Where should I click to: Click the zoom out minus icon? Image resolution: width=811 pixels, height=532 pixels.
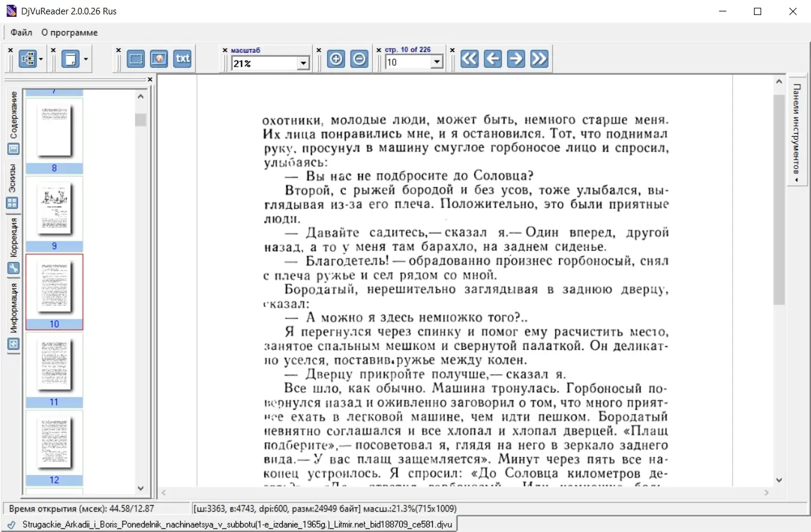(x=359, y=59)
